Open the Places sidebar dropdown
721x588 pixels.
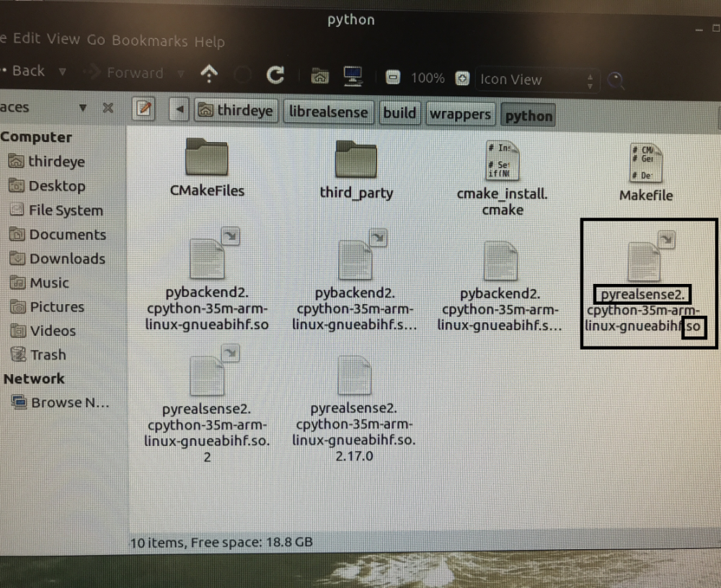point(83,108)
